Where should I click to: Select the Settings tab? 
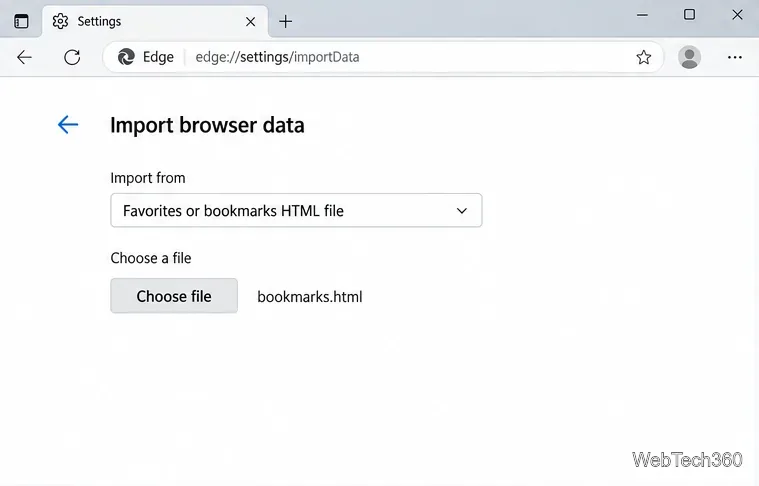pyautogui.click(x=155, y=21)
